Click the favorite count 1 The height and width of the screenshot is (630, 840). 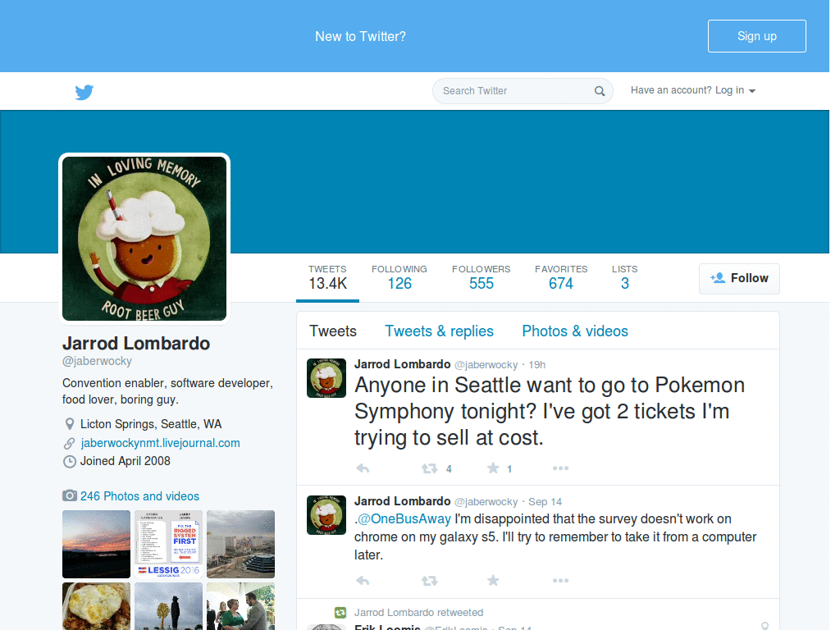[x=509, y=469]
